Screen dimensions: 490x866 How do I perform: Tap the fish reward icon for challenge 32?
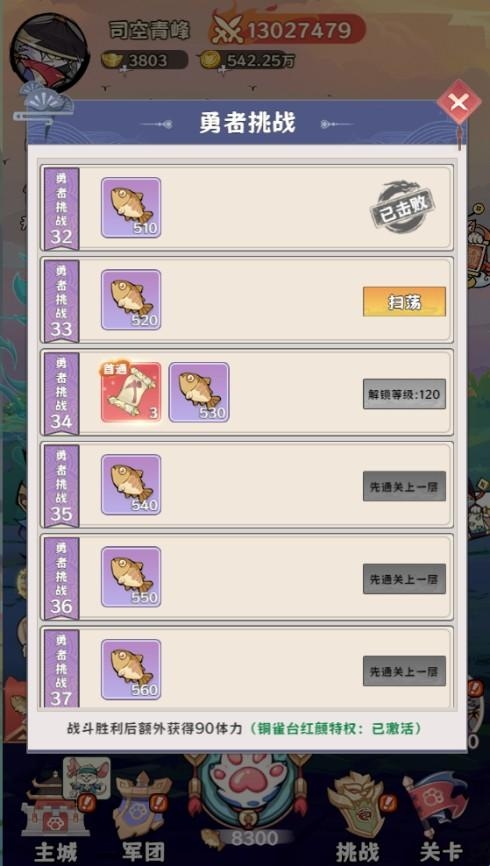(131, 208)
